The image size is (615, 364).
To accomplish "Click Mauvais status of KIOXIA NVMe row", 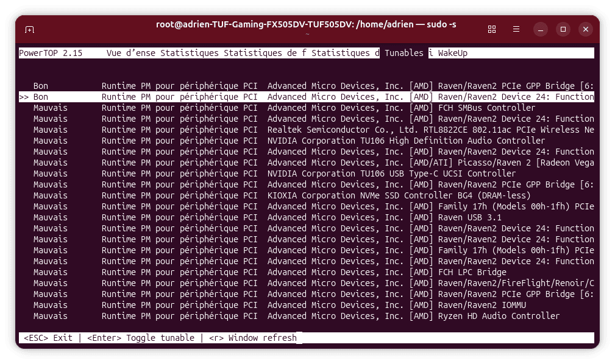I will click(50, 195).
